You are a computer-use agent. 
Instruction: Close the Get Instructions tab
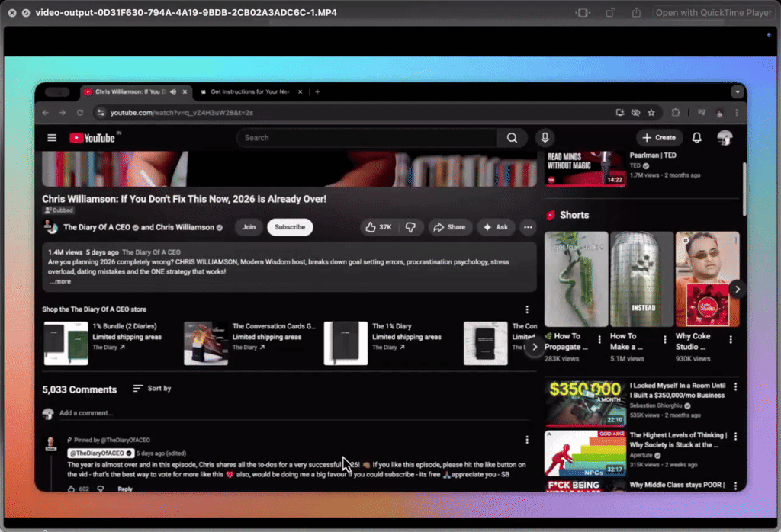pyautogui.click(x=300, y=91)
